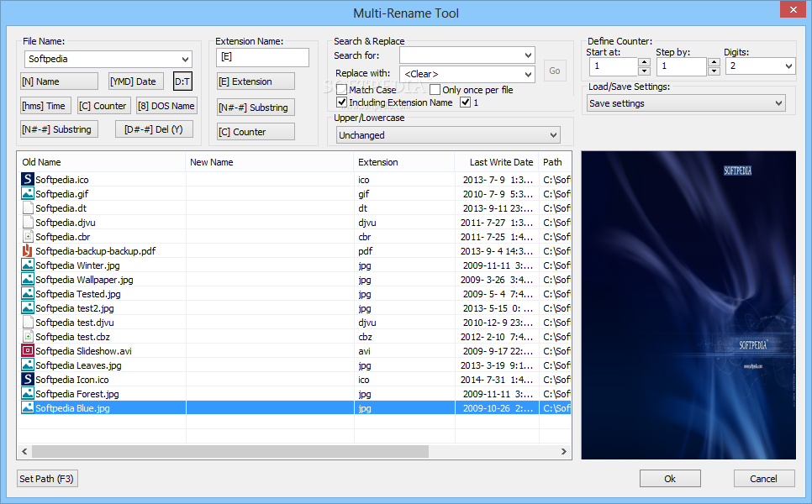Viewport: 812px width, 504px height.
Task: Click the D:T button
Action: 182,81
